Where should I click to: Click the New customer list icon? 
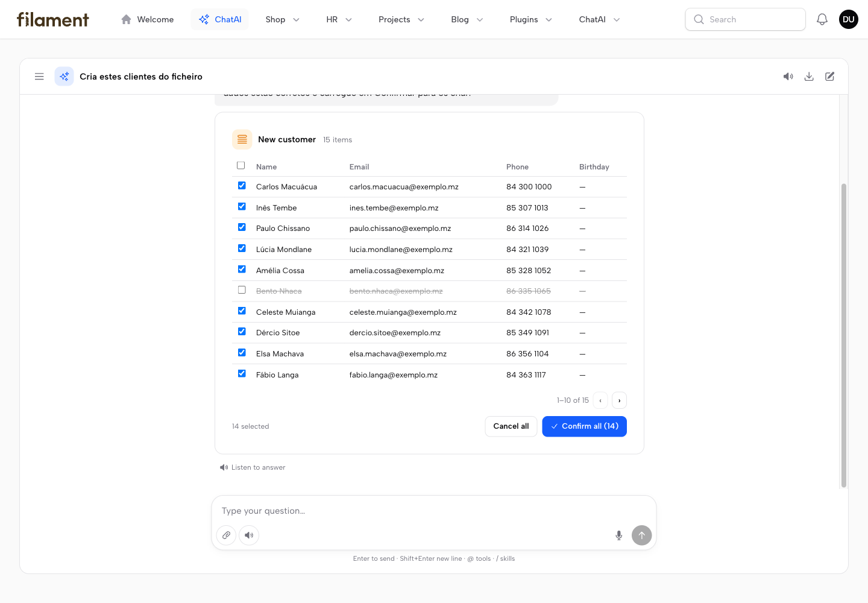click(x=242, y=139)
